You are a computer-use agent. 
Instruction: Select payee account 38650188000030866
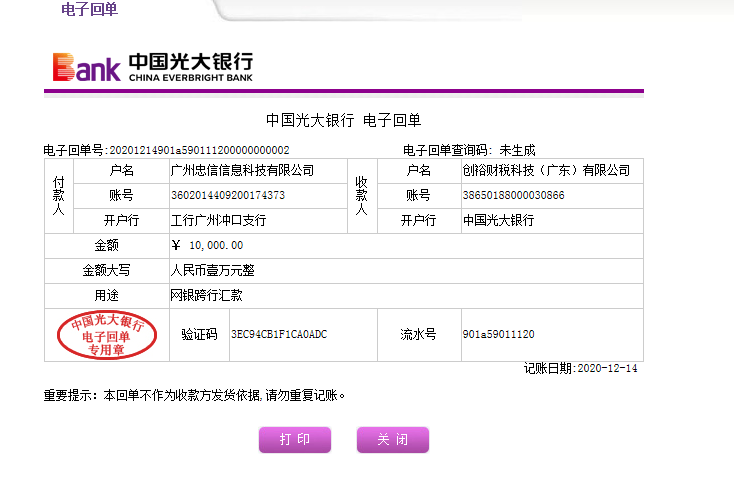(514, 195)
